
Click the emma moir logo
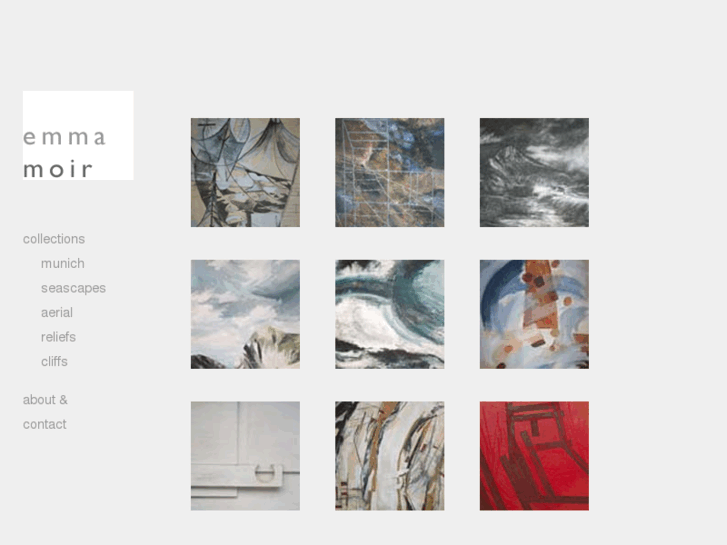point(78,135)
